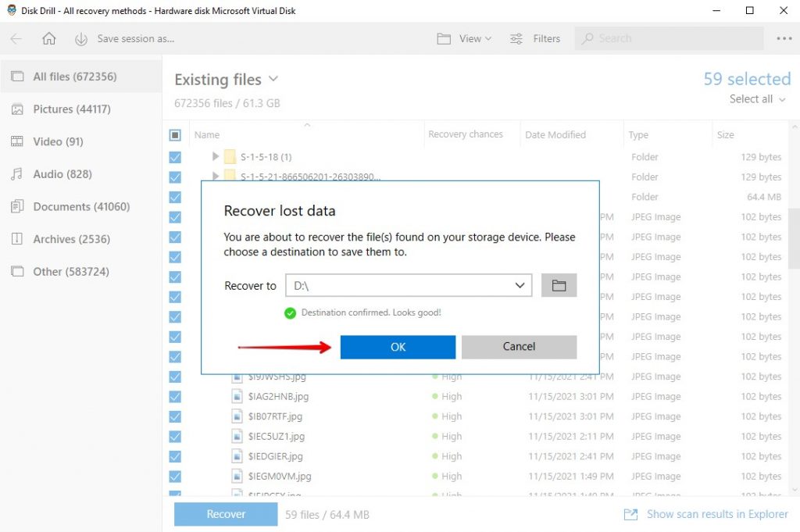
Task: Click Show scan results in Explorer
Action: click(x=716, y=514)
